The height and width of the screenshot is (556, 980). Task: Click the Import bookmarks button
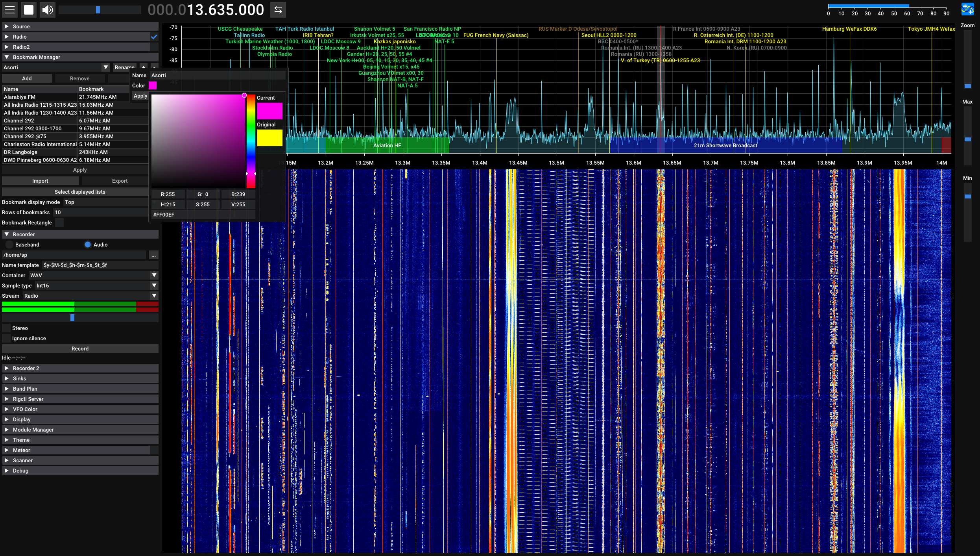click(x=40, y=181)
